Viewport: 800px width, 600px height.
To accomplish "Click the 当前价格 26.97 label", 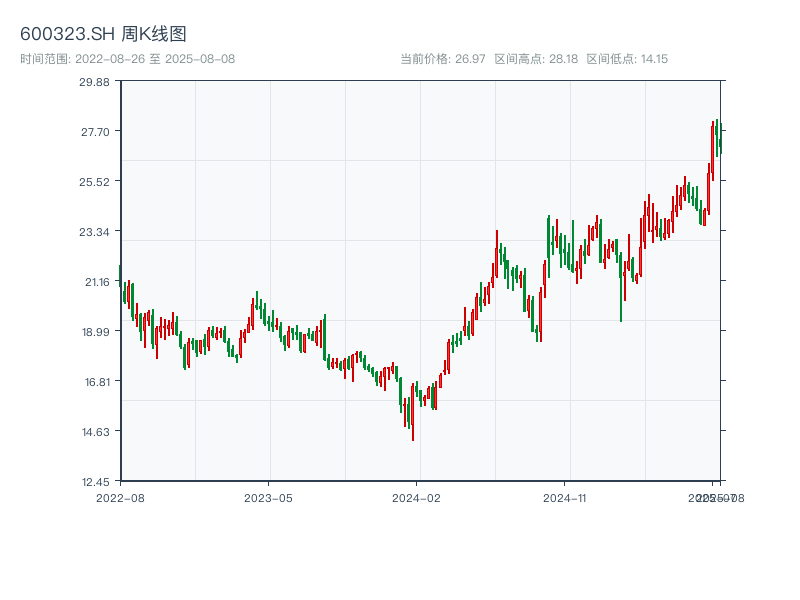I will 443,59.
